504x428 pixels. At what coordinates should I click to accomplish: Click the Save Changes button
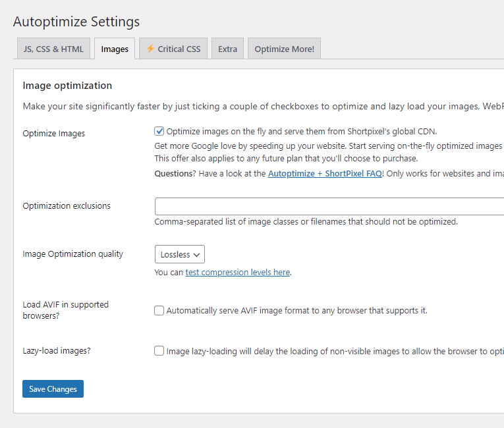pos(53,388)
